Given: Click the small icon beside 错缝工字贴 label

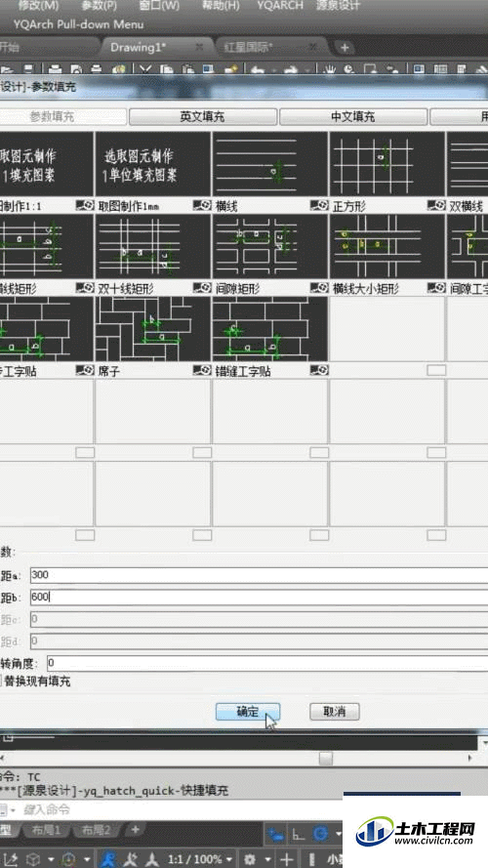Looking at the screenshot, I should (x=319, y=370).
